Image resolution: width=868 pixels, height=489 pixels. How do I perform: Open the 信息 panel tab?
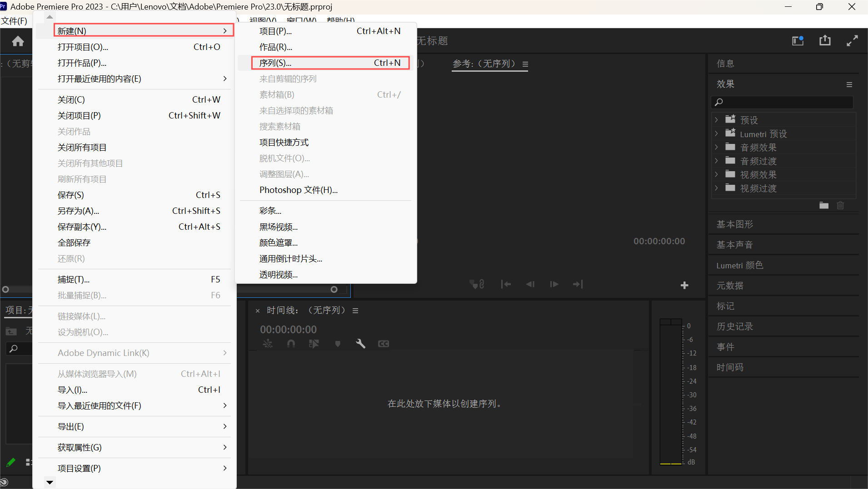click(725, 64)
